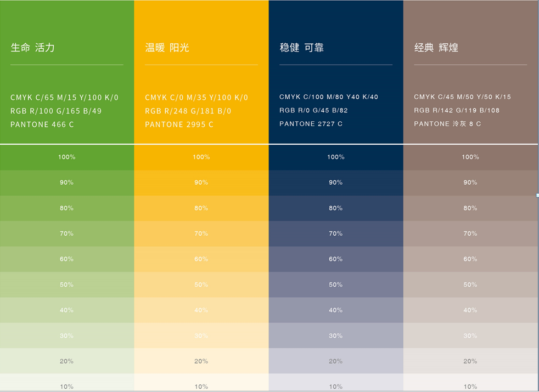Pick the navy blue 80% swatch
This screenshot has height=392, width=539.
[x=335, y=208]
